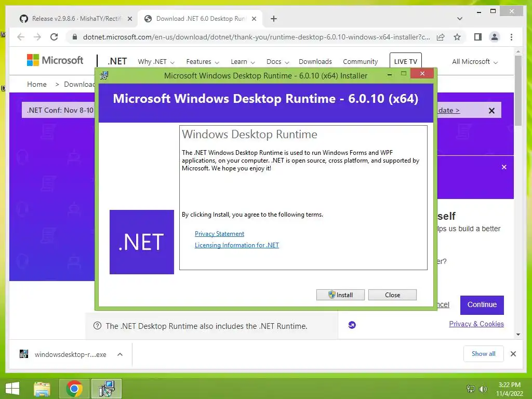Click the Continue button on the survey

[482, 304]
